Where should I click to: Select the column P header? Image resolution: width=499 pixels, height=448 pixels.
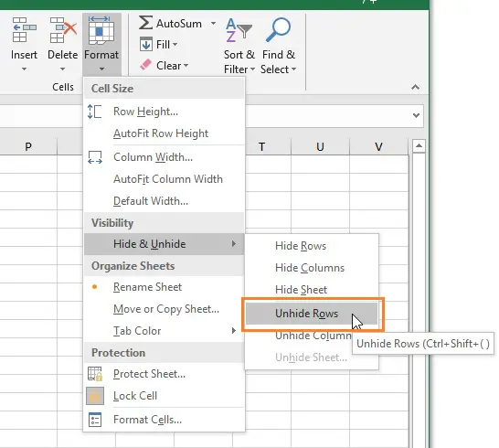tap(28, 147)
